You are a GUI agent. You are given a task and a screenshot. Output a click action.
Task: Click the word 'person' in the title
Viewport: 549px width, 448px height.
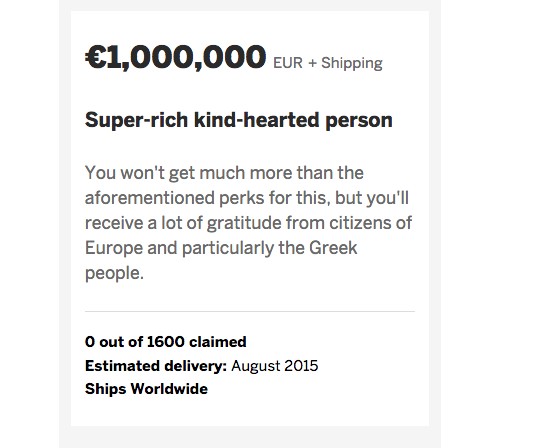[359, 121]
